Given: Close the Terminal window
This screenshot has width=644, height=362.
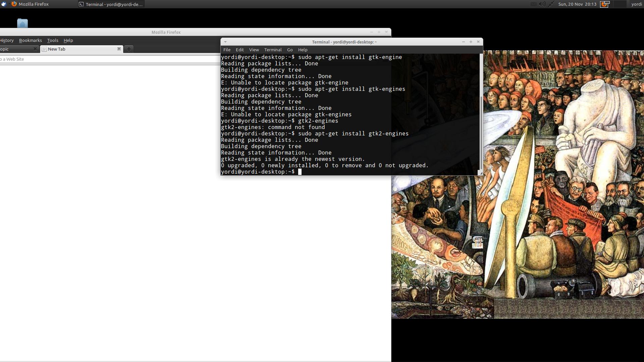Looking at the screenshot, I should pos(478,42).
